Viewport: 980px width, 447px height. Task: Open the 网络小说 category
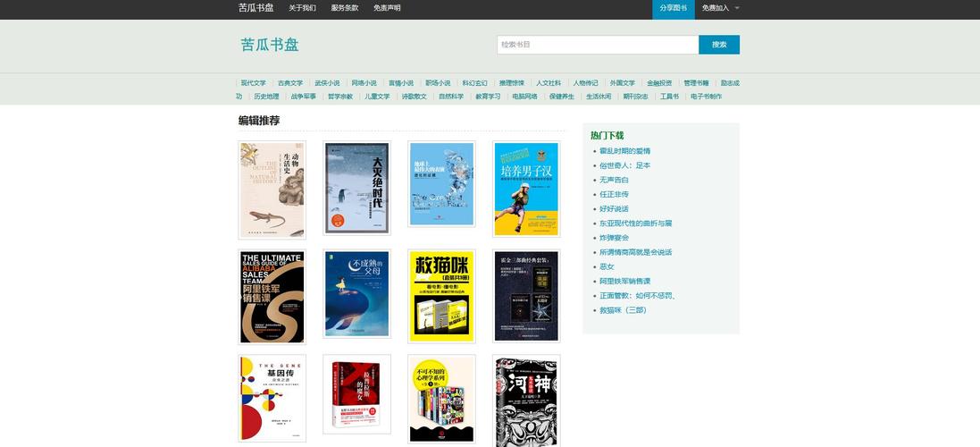point(364,83)
